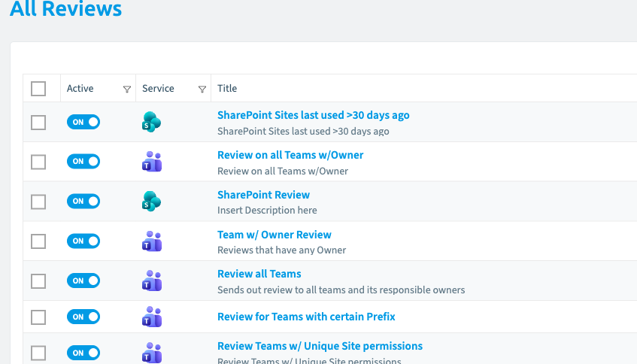Click description 'Insert Description here'
This screenshot has width=637, height=364.
[x=267, y=210]
